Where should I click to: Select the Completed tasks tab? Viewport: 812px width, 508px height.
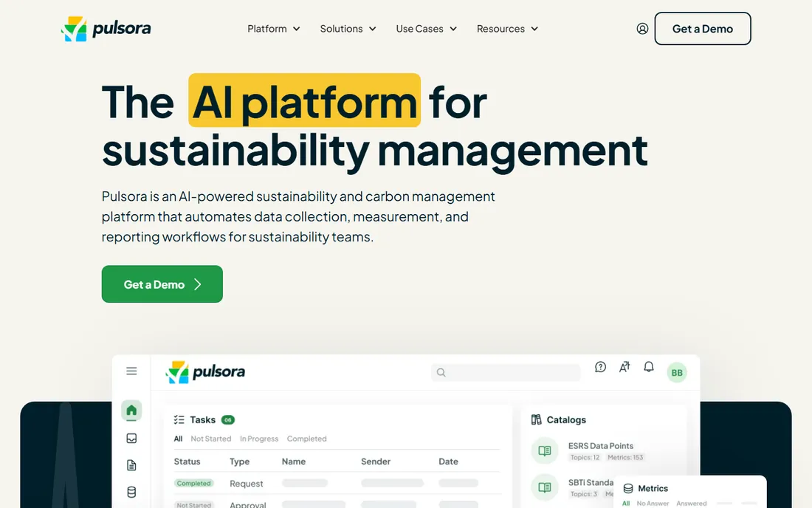click(x=306, y=439)
